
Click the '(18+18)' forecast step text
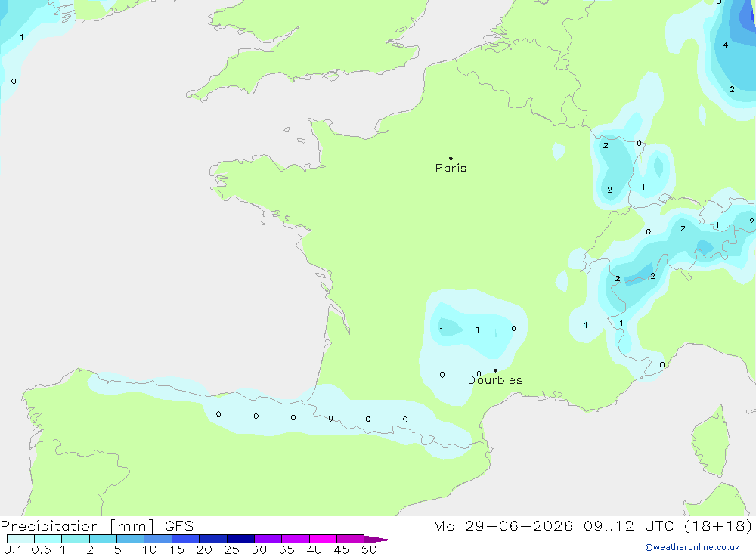pos(718,526)
